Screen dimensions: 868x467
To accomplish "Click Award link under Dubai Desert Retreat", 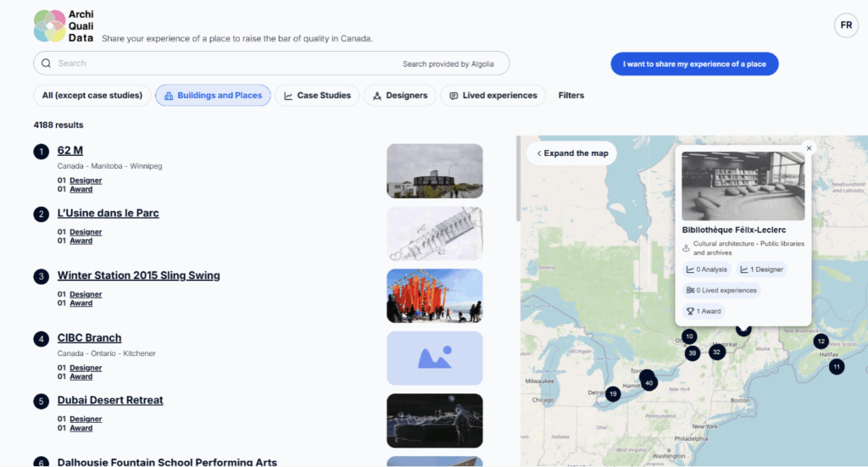I will point(81,428).
